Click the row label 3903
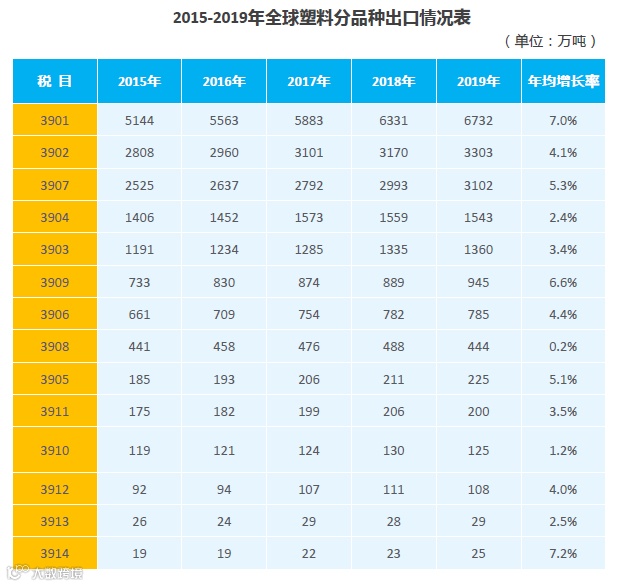Screen dimensions: 622x586 [55, 250]
